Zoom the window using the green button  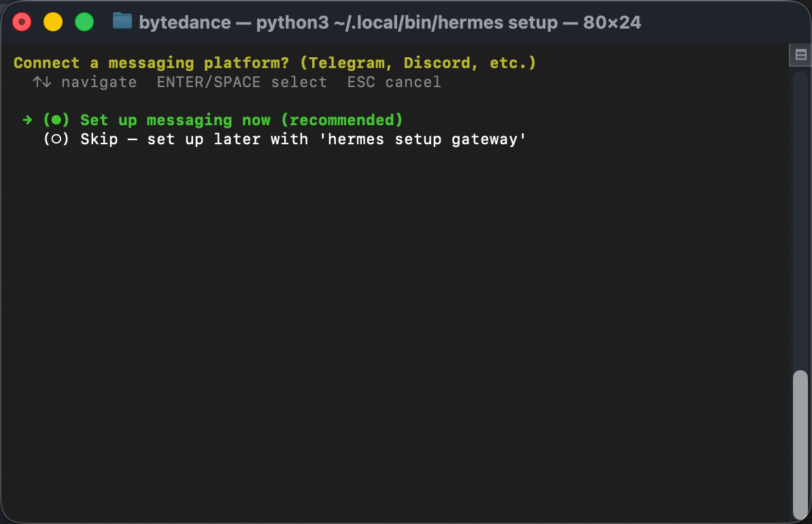coord(84,22)
